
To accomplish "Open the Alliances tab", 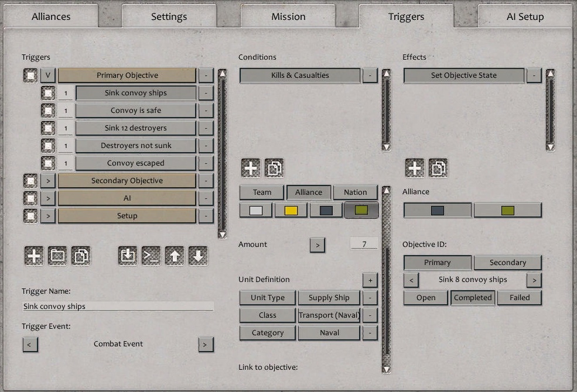I will (51, 16).
